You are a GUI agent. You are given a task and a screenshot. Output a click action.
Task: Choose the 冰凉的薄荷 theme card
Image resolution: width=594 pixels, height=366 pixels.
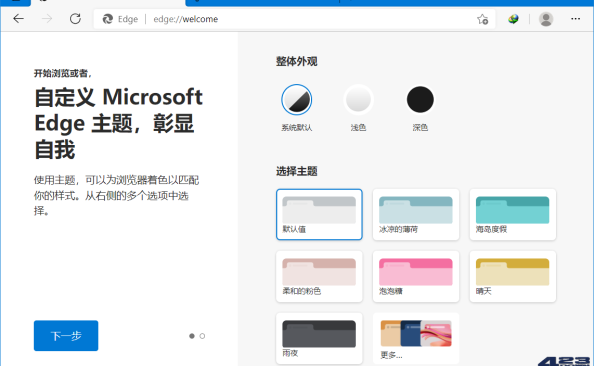click(416, 214)
